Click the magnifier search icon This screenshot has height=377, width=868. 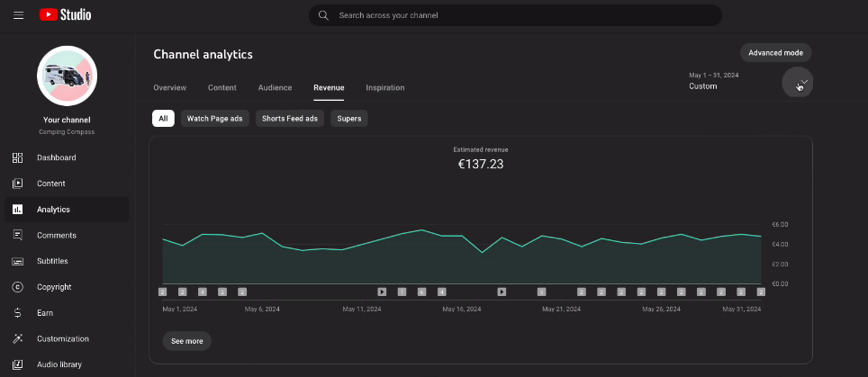324,15
